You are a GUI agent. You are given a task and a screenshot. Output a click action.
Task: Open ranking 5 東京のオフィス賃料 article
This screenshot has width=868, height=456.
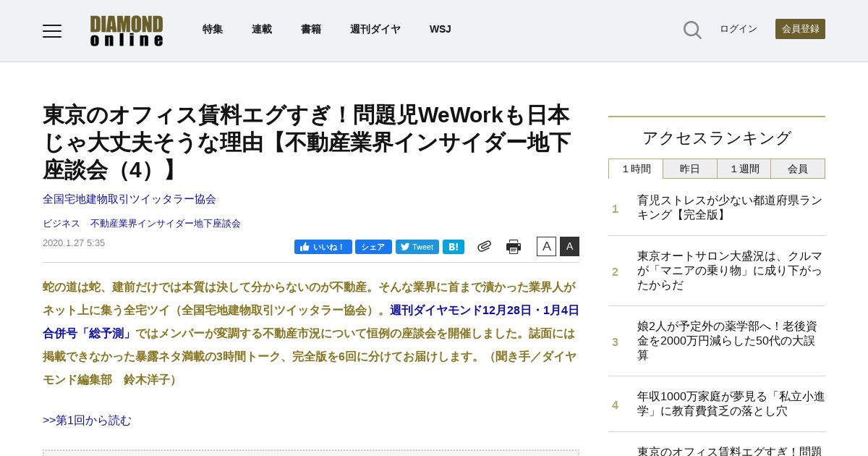pyautogui.click(x=729, y=450)
